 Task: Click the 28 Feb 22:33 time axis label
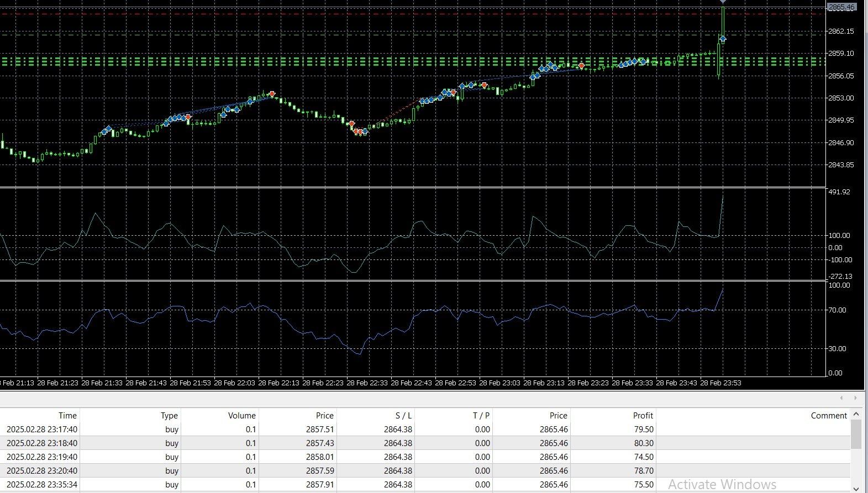(367, 383)
